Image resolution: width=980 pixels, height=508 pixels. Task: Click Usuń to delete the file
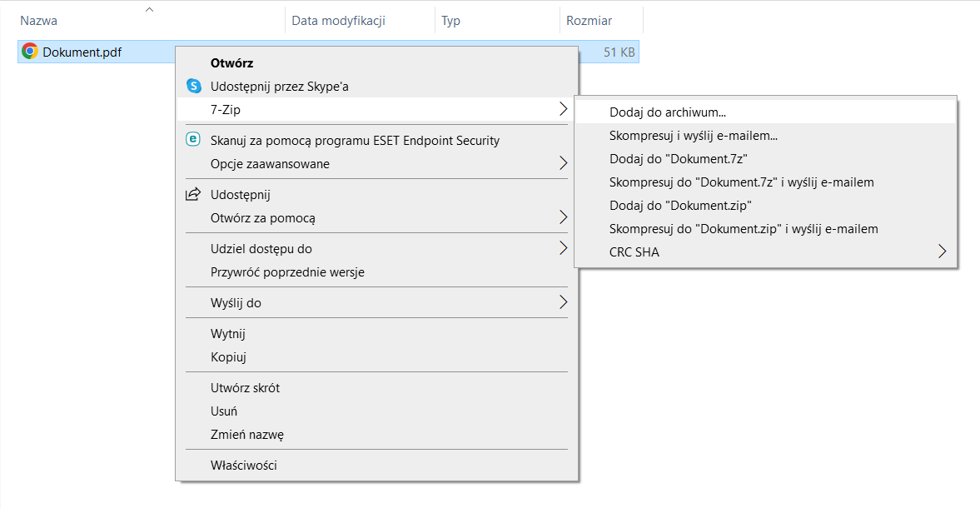pos(224,411)
